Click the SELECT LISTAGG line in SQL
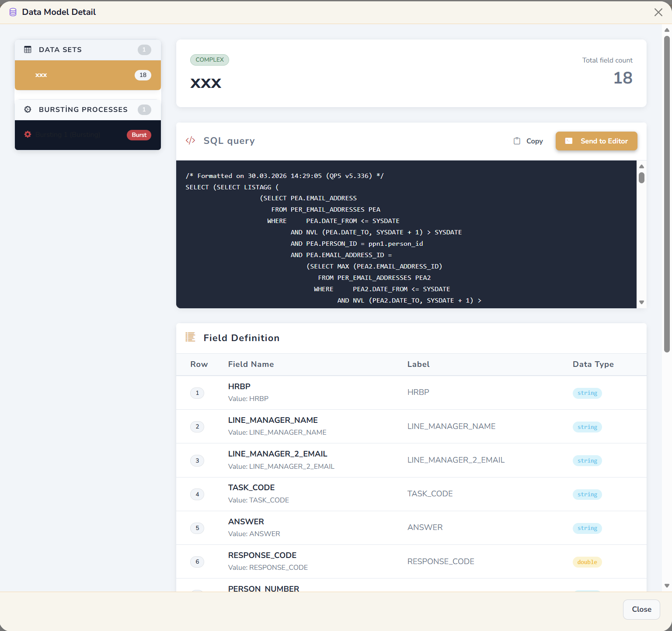 click(x=232, y=187)
